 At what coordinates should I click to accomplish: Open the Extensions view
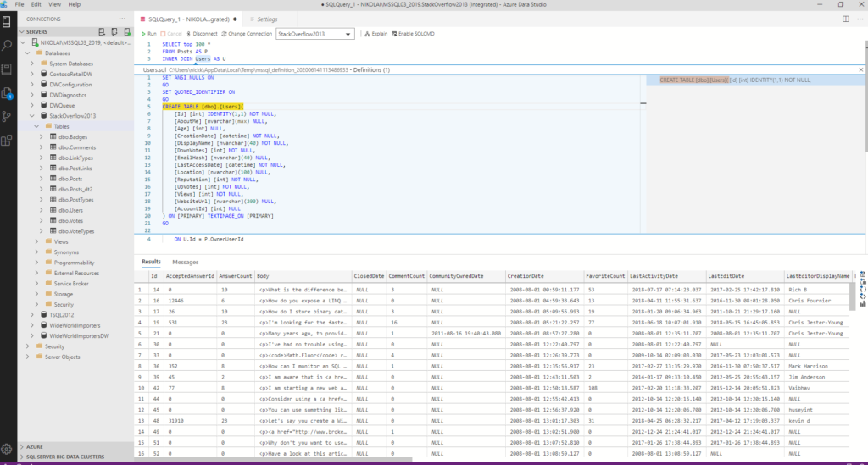7,141
